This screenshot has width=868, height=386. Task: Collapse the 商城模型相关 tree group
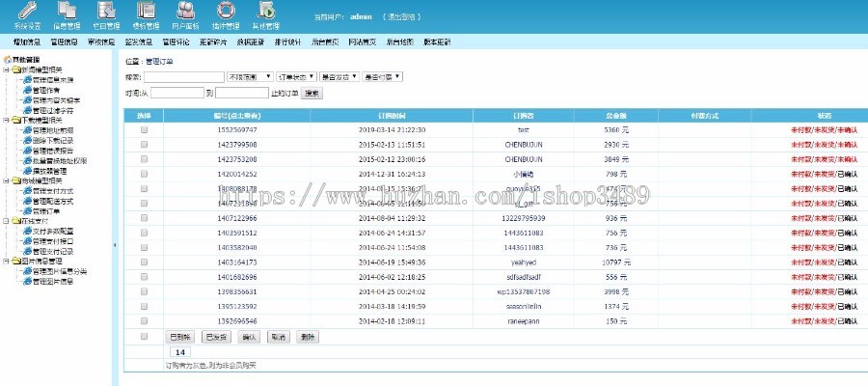[x=6, y=180]
